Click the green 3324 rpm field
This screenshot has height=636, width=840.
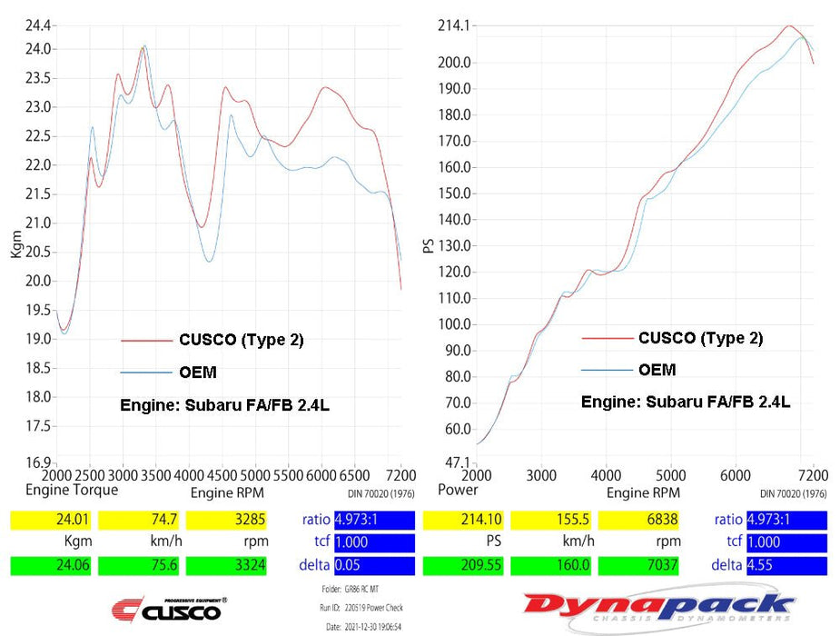227,566
